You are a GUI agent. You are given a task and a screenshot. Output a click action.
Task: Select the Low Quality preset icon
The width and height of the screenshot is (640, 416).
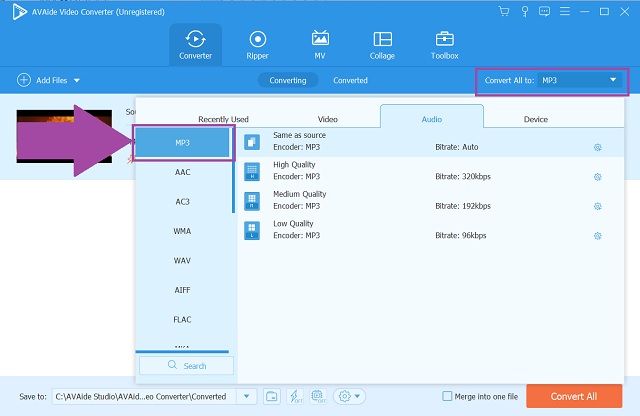click(252, 230)
